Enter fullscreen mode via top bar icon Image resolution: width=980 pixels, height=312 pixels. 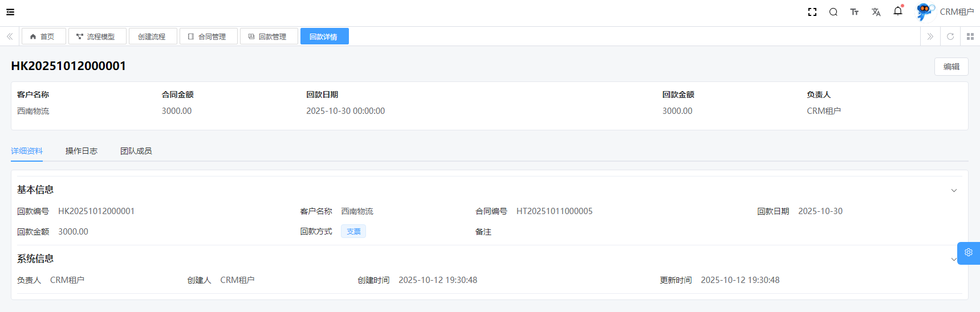point(812,12)
